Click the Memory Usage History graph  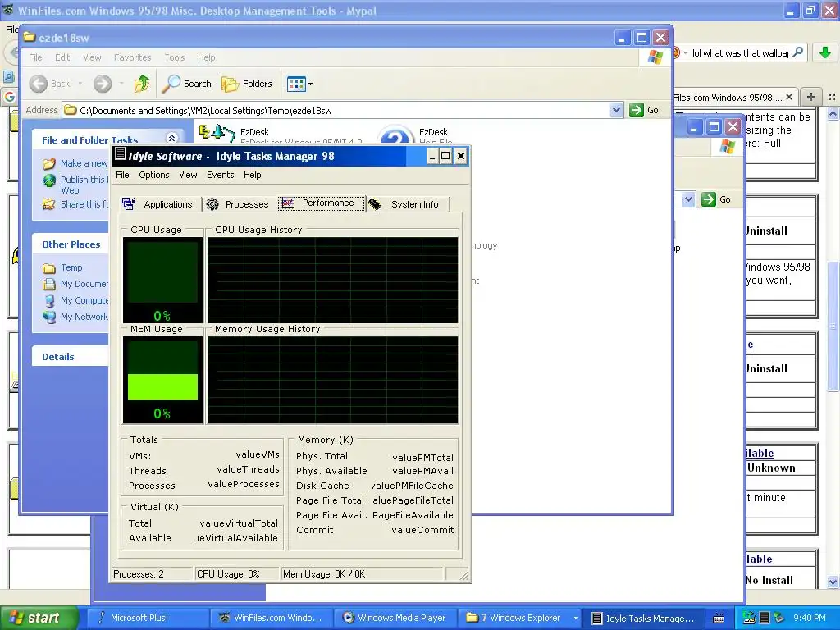[333, 380]
